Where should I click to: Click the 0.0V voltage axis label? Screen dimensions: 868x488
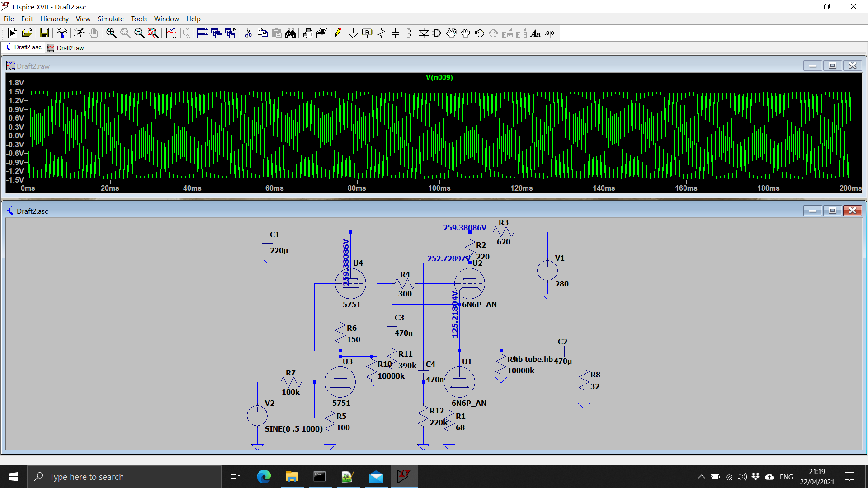click(16, 136)
